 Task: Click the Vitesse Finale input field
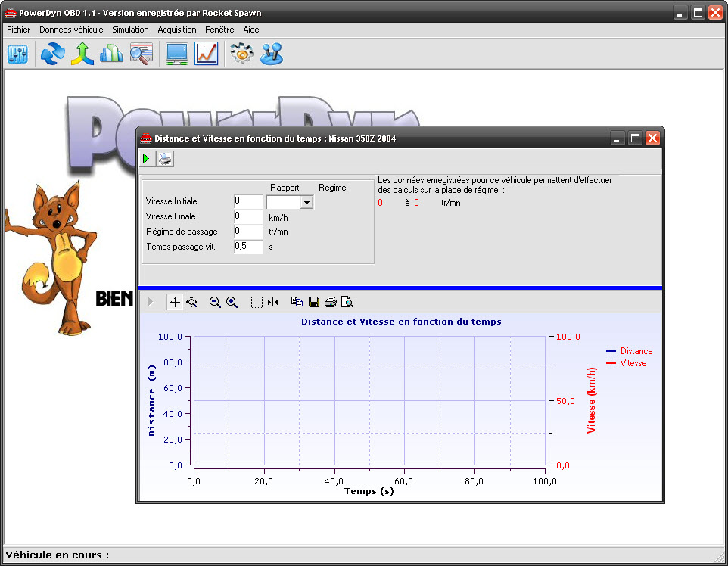tap(248, 216)
